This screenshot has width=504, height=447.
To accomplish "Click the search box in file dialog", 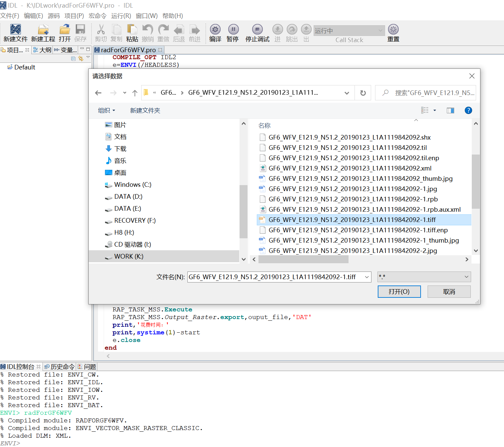I will 426,93.
